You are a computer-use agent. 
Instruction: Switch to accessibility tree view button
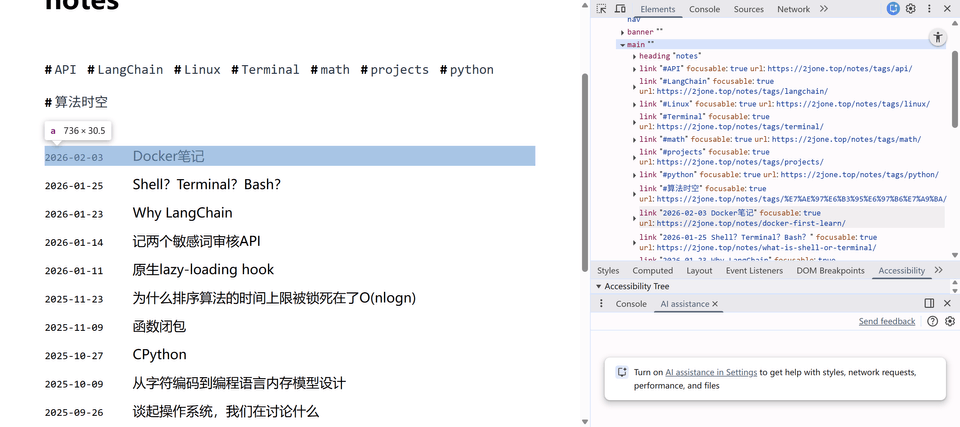pyautogui.click(x=937, y=37)
